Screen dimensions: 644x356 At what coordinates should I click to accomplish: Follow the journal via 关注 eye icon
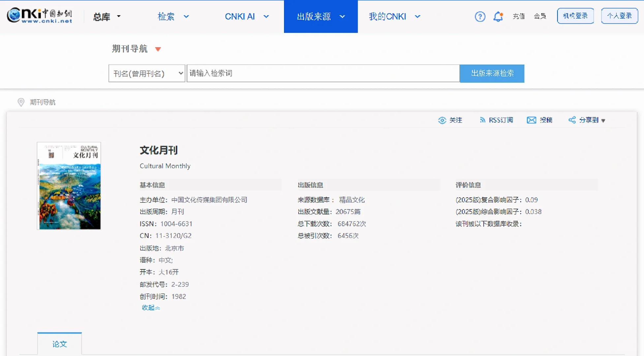tap(442, 120)
